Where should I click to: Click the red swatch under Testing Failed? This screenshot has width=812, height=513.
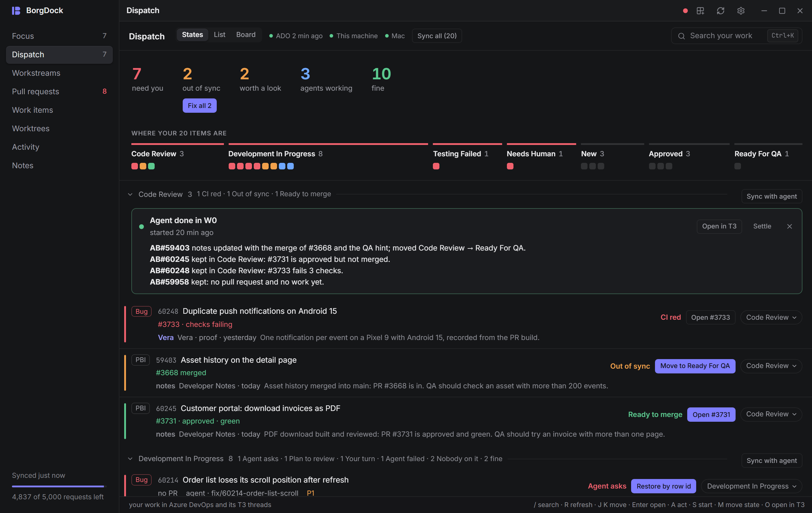pyautogui.click(x=436, y=166)
